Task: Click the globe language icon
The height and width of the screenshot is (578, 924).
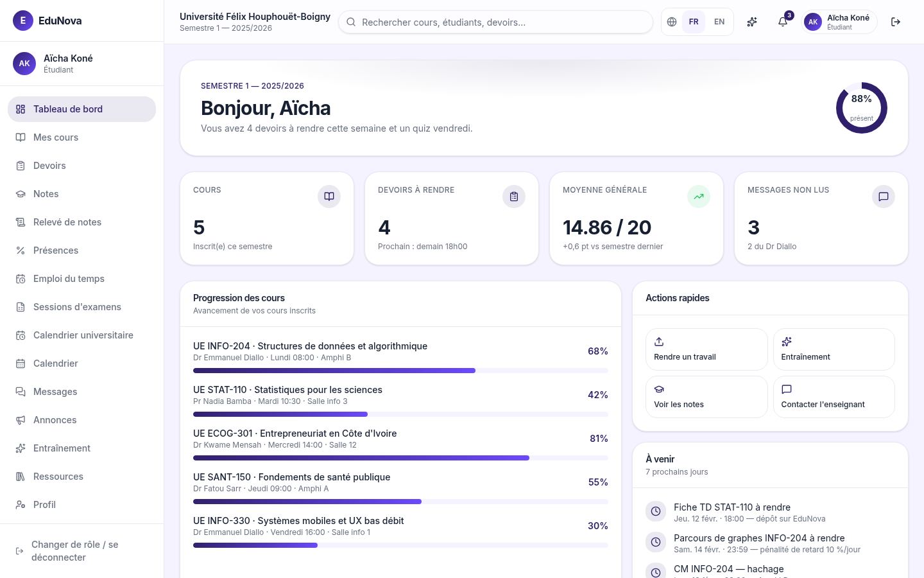Action: [x=672, y=22]
